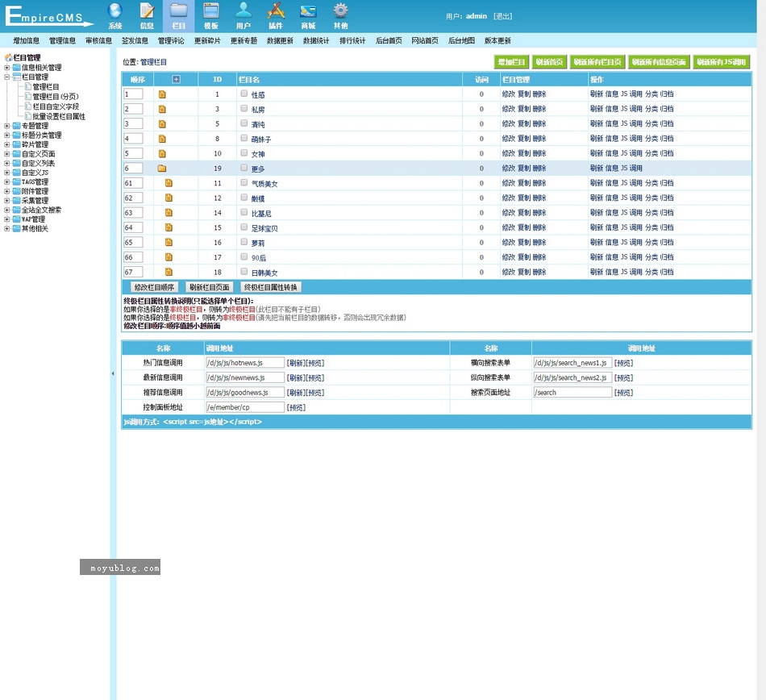766x700 pixels.
Task: Open 数据更新 from the submenu bar
Action: pyautogui.click(x=280, y=40)
